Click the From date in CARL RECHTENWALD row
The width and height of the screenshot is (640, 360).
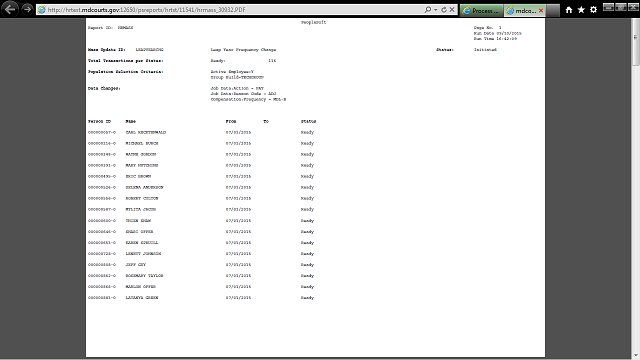coord(238,133)
